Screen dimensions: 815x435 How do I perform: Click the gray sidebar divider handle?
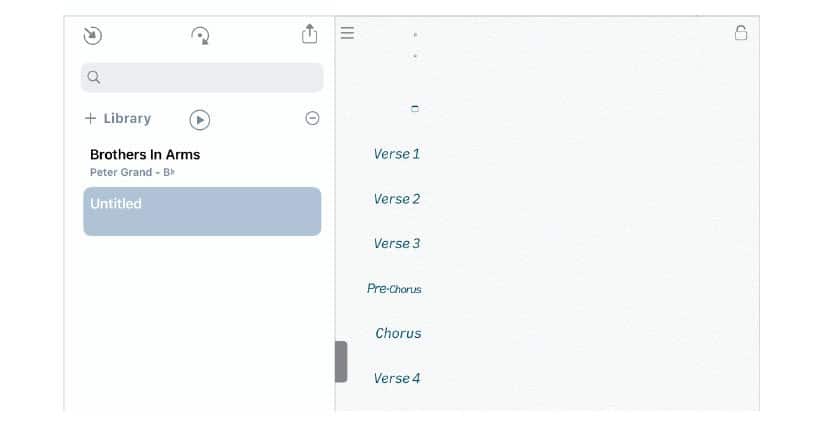[x=341, y=362]
